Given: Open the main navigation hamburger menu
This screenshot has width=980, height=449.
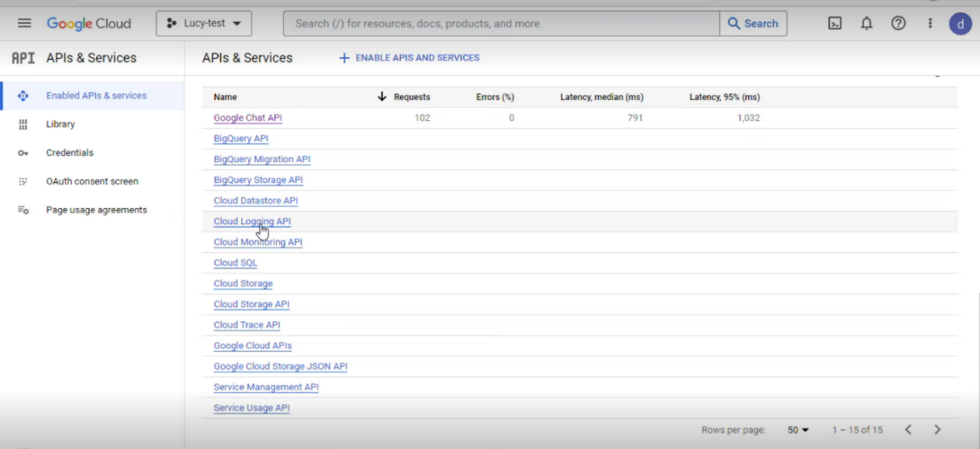Looking at the screenshot, I should (x=24, y=23).
